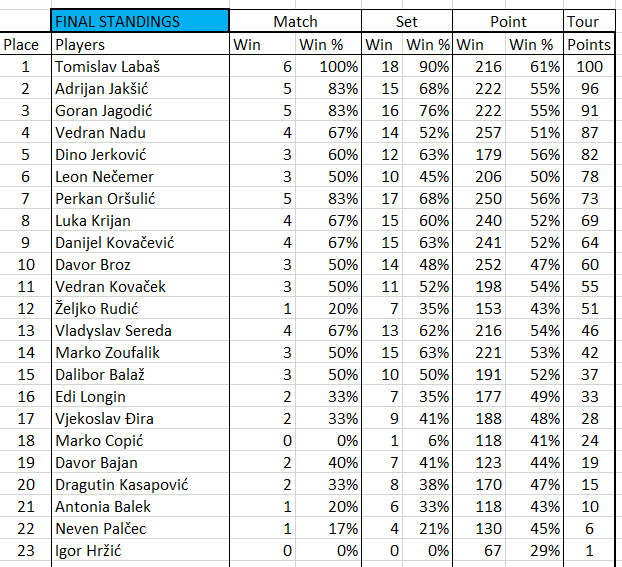The image size is (622, 567).
Task: Select the Tomislav Labaš name cell
Action: 139,66
